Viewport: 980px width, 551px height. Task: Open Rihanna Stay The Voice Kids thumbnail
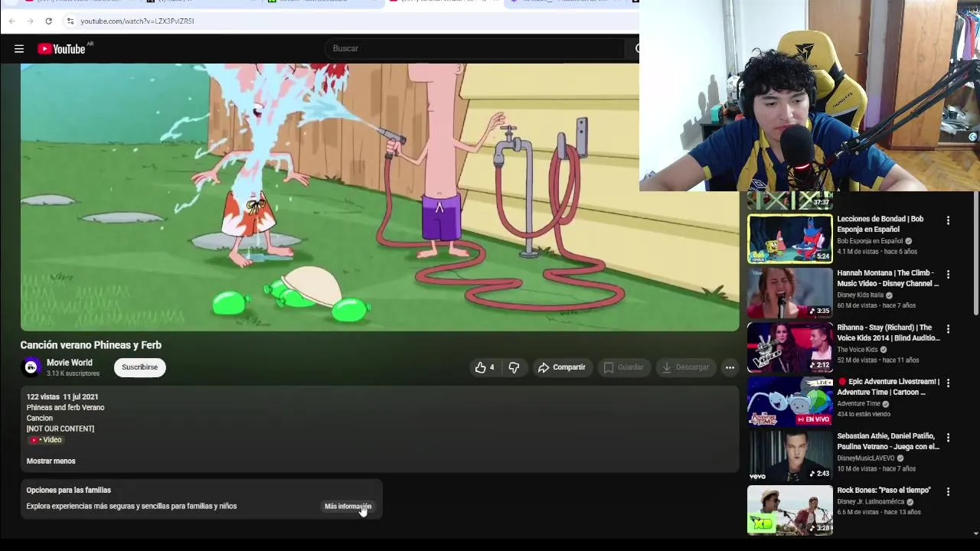(x=790, y=347)
